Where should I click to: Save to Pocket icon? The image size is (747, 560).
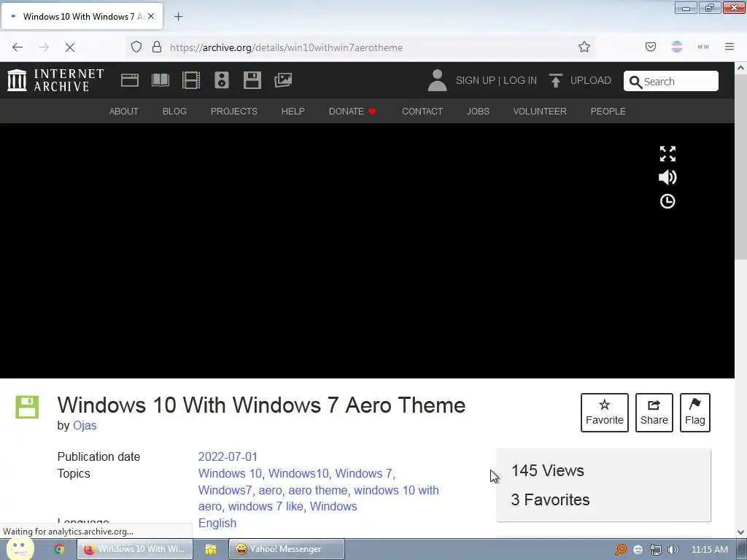tap(651, 47)
